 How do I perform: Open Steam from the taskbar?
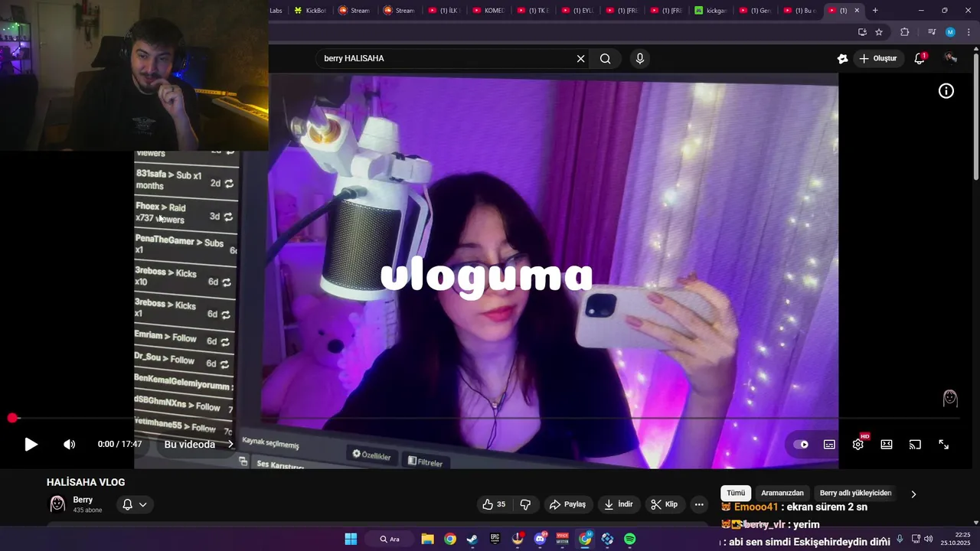tap(472, 539)
